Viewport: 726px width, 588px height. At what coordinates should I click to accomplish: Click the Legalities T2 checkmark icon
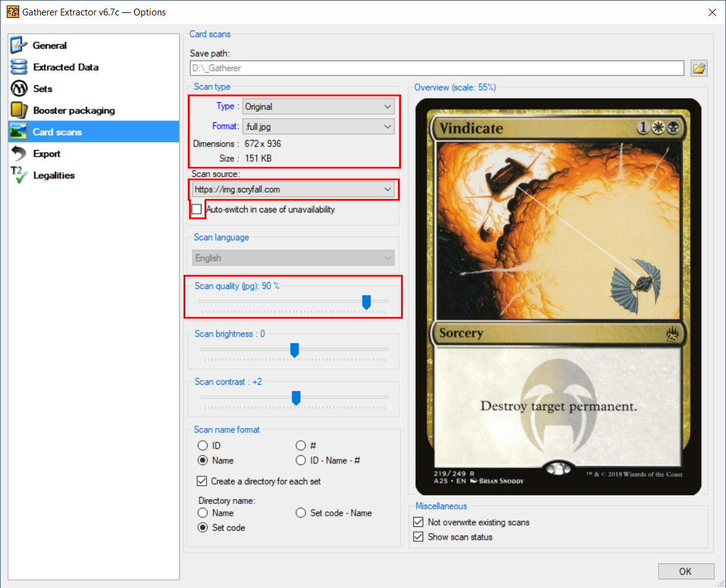(19, 175)
